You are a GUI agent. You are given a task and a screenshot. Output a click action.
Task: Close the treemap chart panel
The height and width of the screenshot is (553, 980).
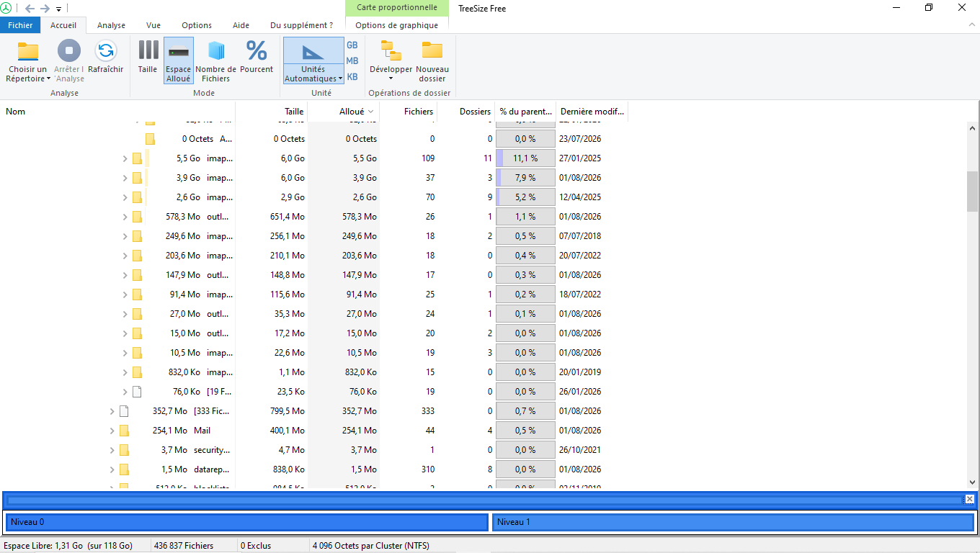coord(969,499)
